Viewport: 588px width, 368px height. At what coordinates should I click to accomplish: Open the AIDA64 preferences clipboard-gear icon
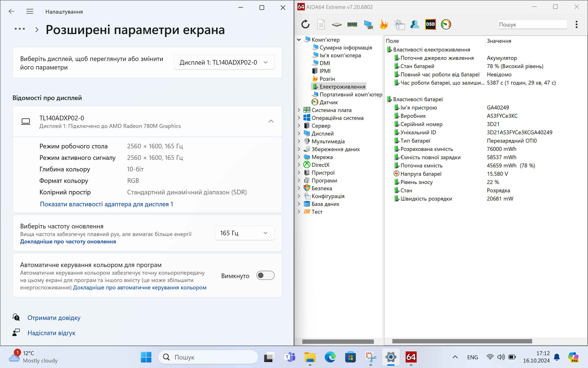[x=399, y=24]
